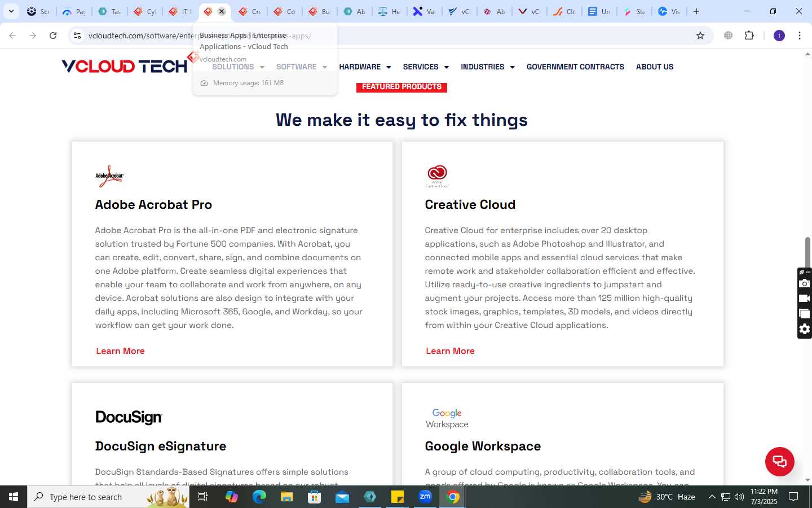The image size is (812, 508).
Task: Show hidden system tray icons chevron
Action: (712, 497)
